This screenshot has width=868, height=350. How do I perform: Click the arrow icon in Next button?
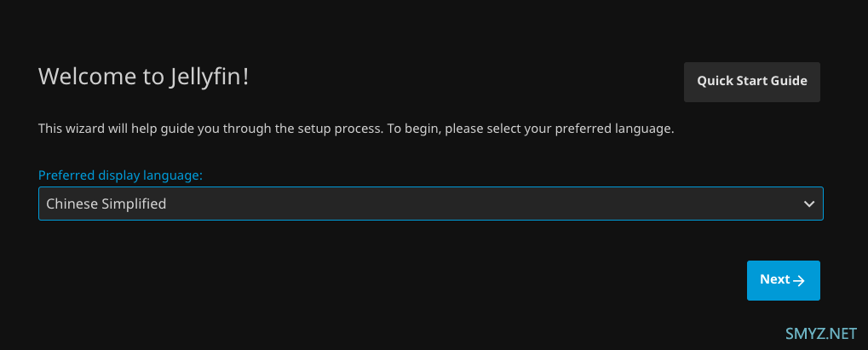pos(799,281)
